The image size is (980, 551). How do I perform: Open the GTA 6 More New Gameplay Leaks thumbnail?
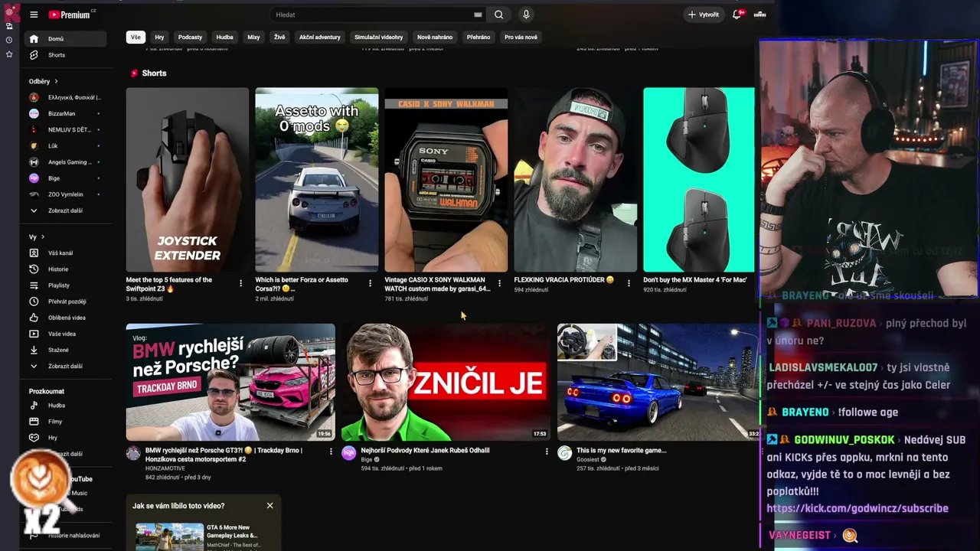(x=169, y=536)
